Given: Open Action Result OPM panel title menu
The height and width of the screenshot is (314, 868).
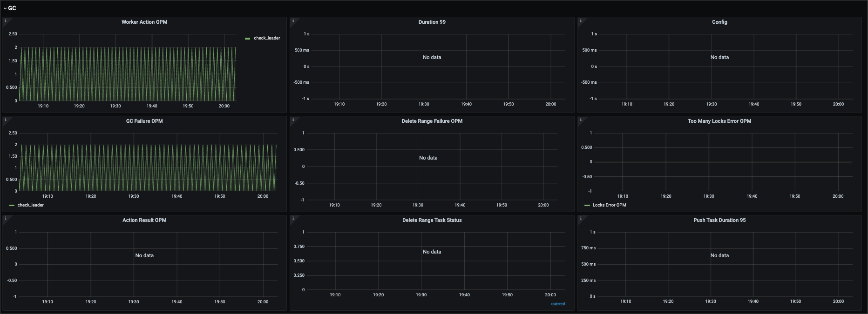Looking at the screenshot, I should tap(144, 220).
